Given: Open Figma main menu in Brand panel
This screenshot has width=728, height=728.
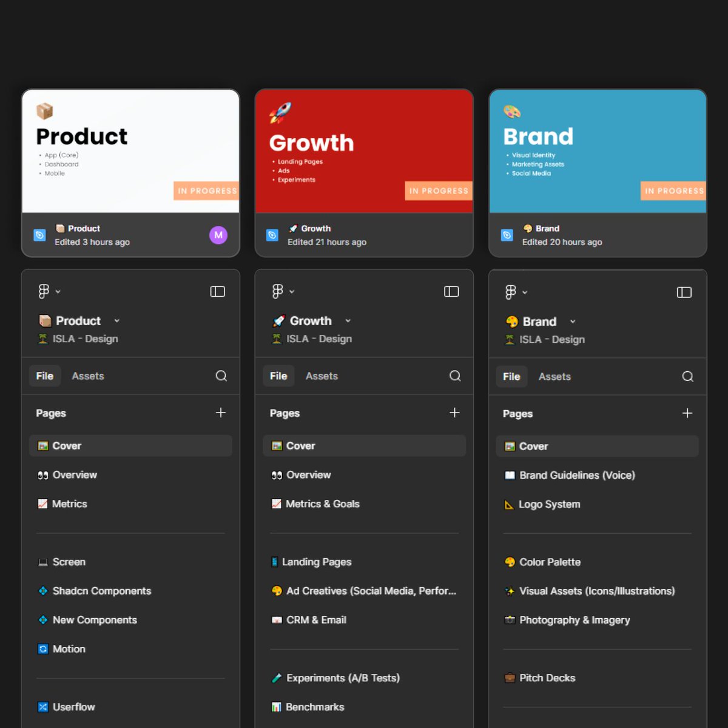Looking at the screenshot, I should point(510,292).
